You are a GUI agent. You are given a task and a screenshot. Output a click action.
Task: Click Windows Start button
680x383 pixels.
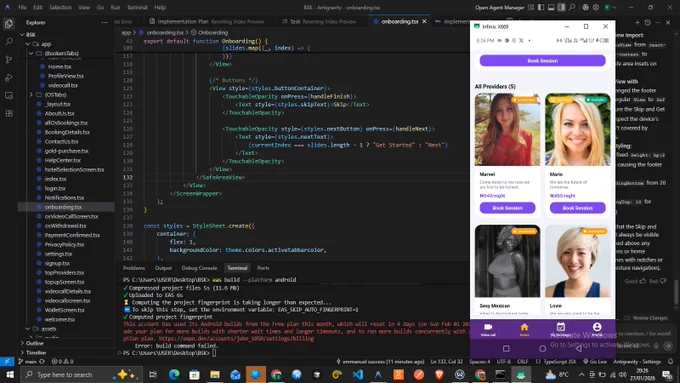coord(10,374)
